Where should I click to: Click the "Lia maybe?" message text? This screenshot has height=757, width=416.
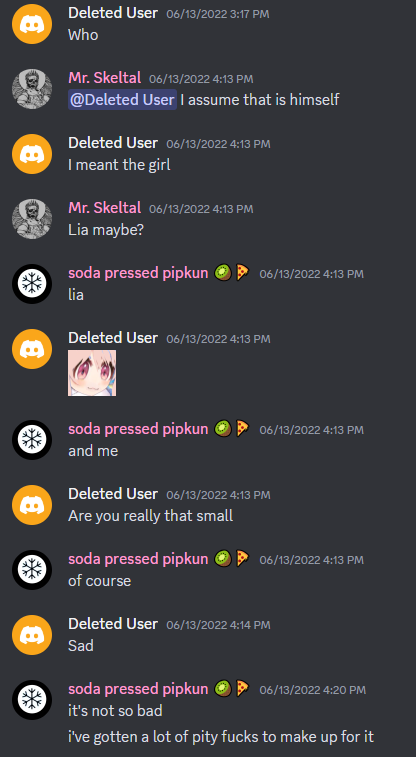point(106,229)
